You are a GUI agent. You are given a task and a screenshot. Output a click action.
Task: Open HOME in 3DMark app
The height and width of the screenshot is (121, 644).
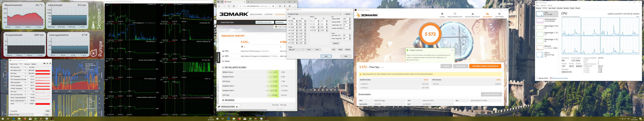(442, 15)
